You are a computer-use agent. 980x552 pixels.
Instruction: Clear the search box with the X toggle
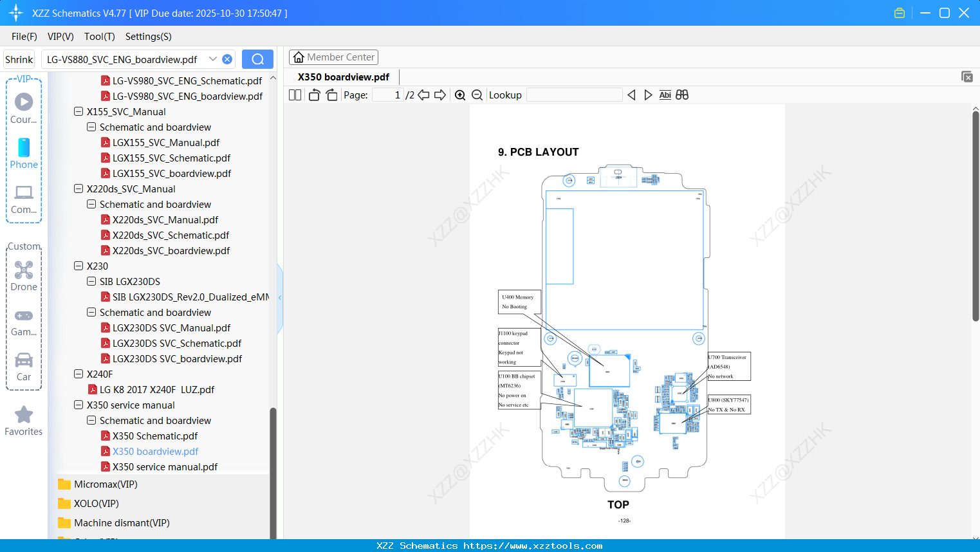pos(227,59)
